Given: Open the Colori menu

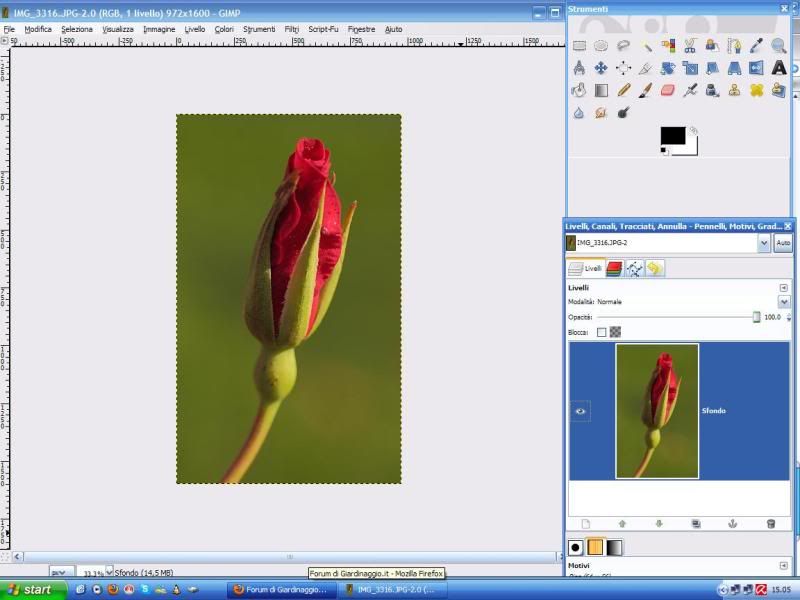Looking at the screenshot, I should 224,30.
